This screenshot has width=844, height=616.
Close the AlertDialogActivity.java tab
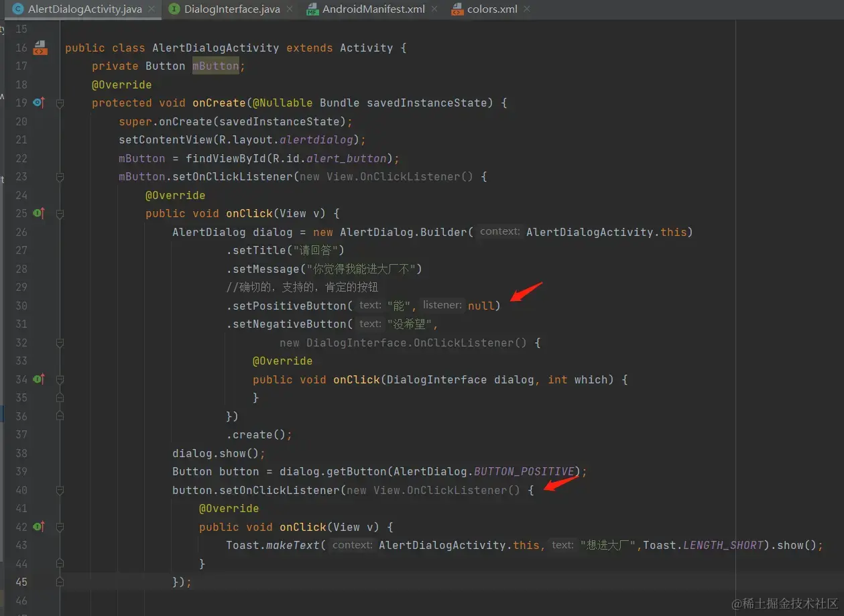tap(152, 9)
